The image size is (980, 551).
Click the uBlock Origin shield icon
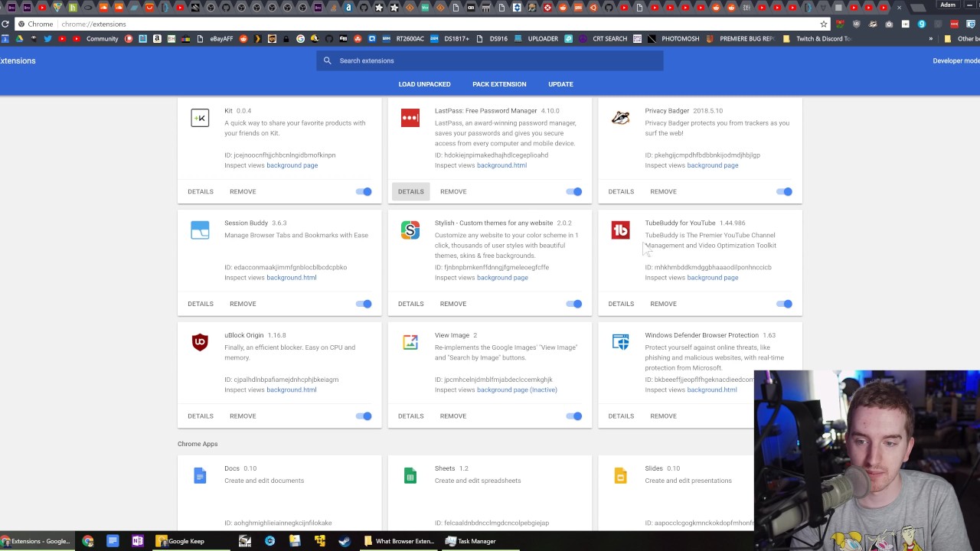click(x=200, y=342)
